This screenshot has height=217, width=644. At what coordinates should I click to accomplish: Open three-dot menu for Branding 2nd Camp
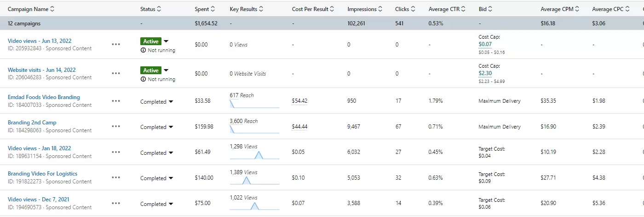click(x=116, y=126)
